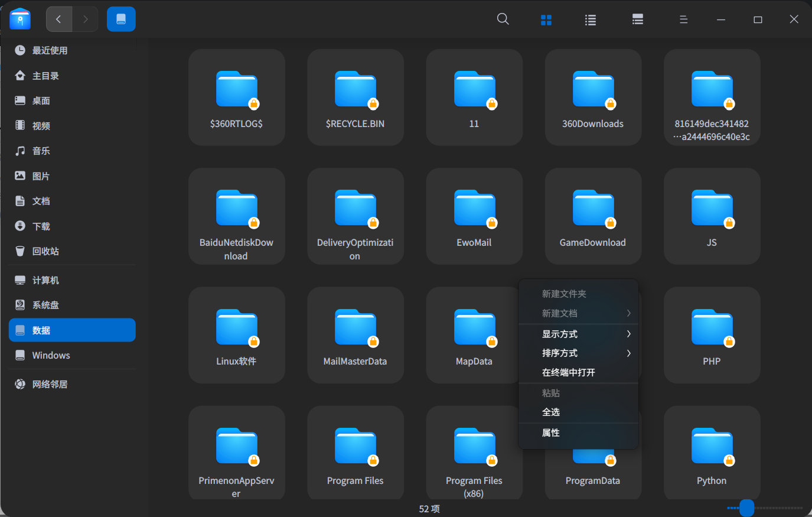This screenshot has width=812, height=517.
Task: Select the $360RTLOG$ folder
Action: pos(237,97)
